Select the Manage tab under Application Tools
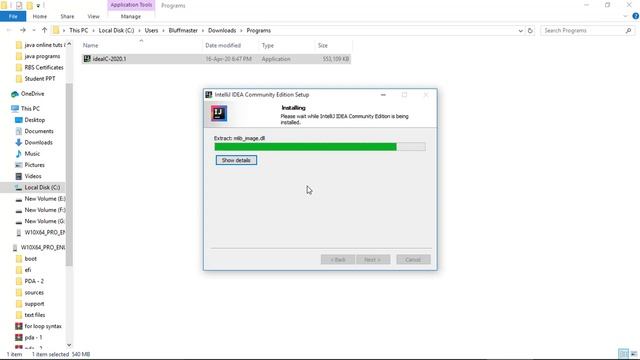Screen dimensions: 640x360 point(131,16)
